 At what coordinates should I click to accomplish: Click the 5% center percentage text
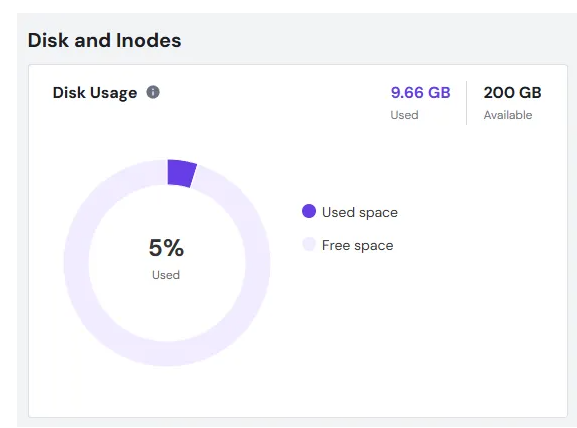pos(166,247)
